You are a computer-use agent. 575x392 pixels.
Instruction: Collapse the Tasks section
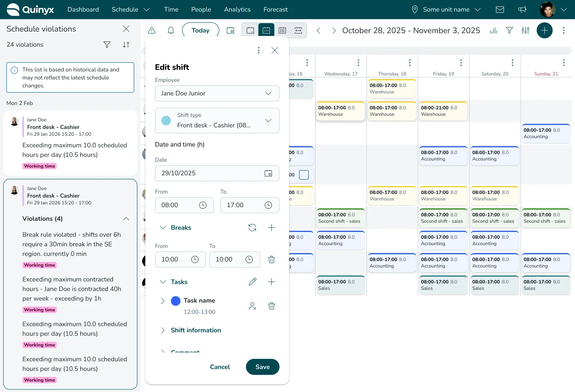click(163, 282)
